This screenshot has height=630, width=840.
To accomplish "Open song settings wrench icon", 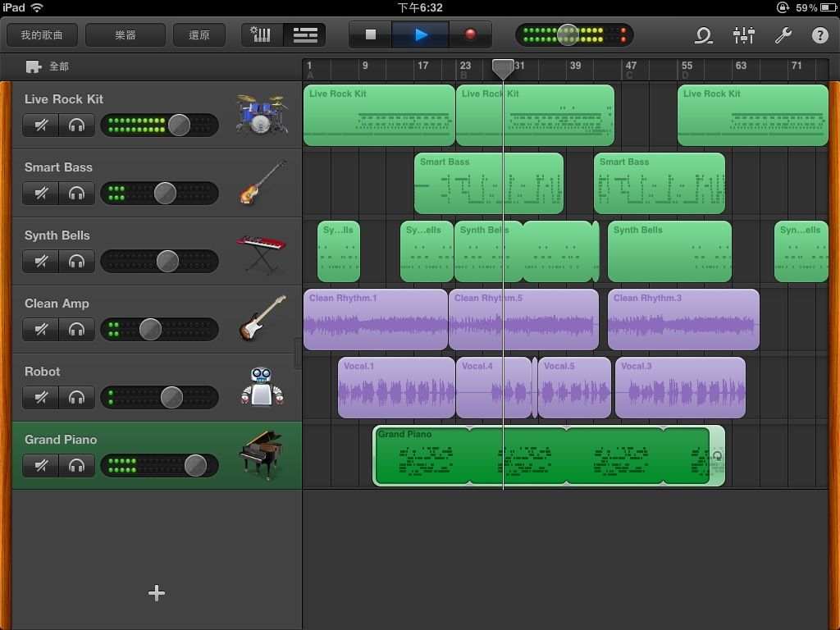I will point(783,35).
